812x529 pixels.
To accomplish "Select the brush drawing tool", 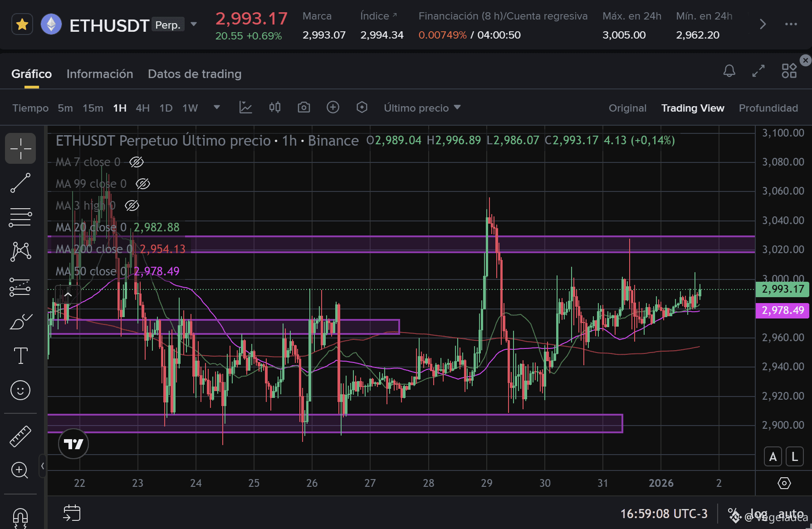I will (x=20, y=322).
